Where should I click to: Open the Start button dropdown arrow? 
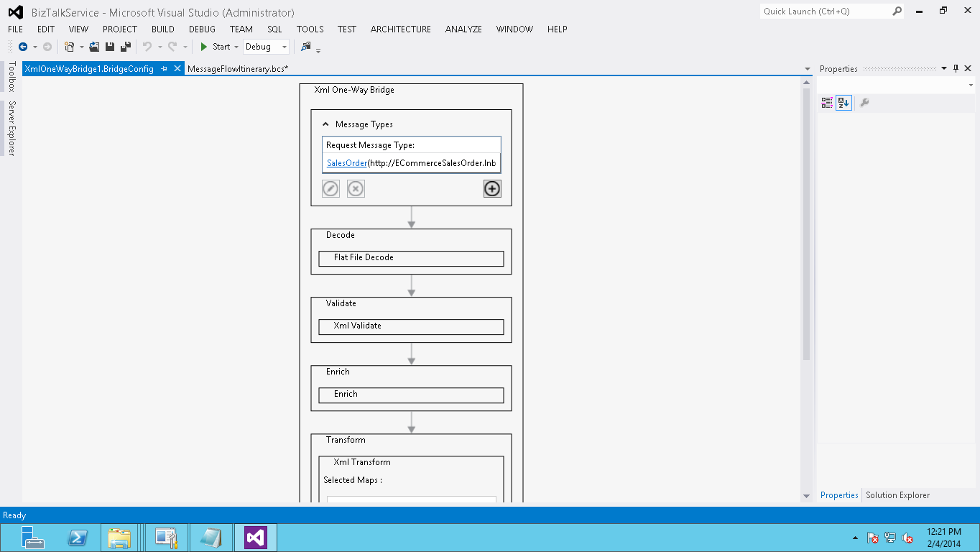pos(236,47)
